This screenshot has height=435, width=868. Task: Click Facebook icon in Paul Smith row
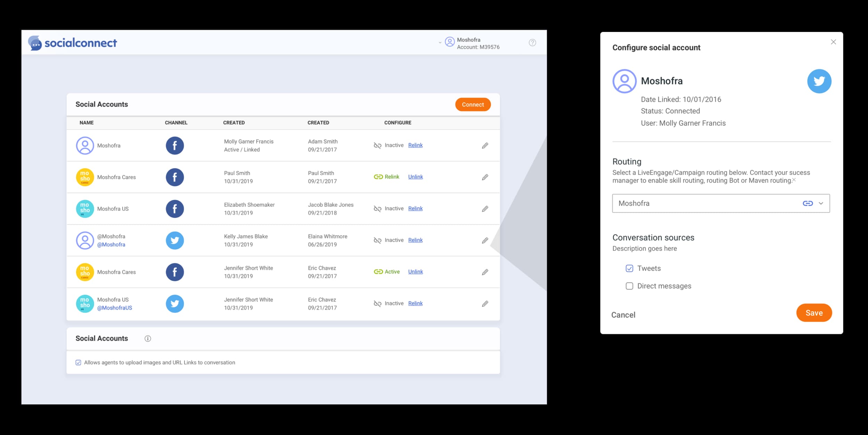[175, 177]
